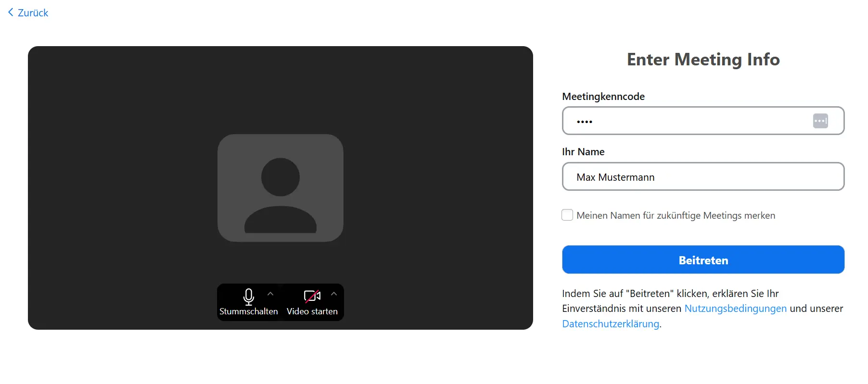Open video options arrow beside camera
This screenshot has width=868, height=384.
(x=334, y=294)
